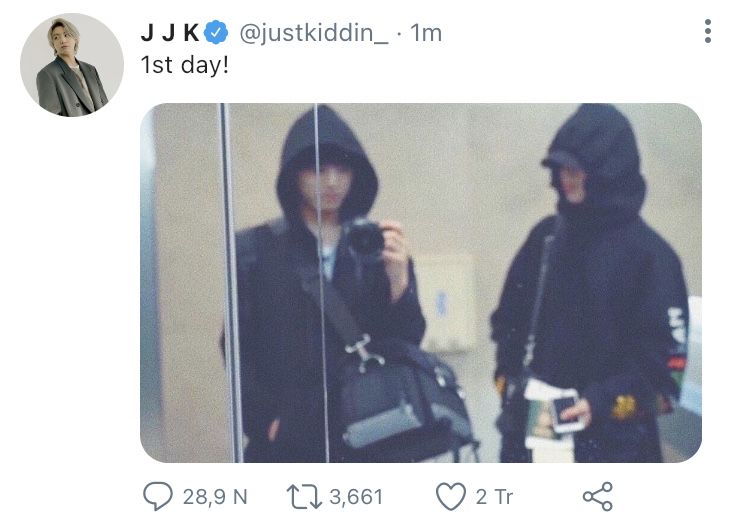Click the white phone in the photo
Image resolution: width=750 pixels, height=525 pixels.
pyautogui.click(x=568, y=412)
